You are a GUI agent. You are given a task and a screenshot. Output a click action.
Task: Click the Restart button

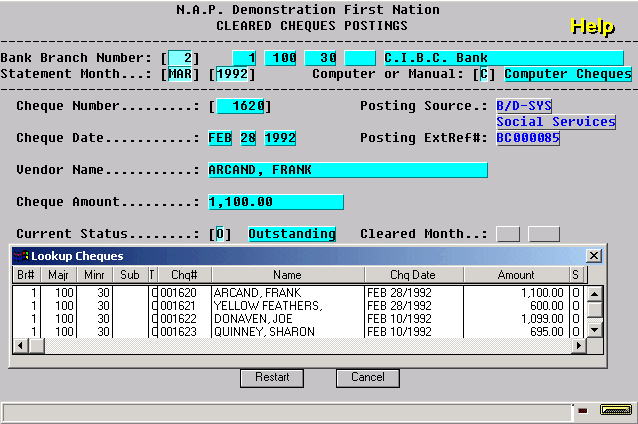pos(272,378)
